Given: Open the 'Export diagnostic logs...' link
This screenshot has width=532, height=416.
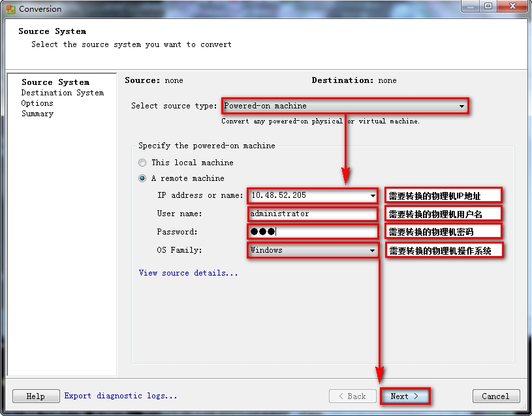Looking at the screenshot, I should tap(121, 396).
